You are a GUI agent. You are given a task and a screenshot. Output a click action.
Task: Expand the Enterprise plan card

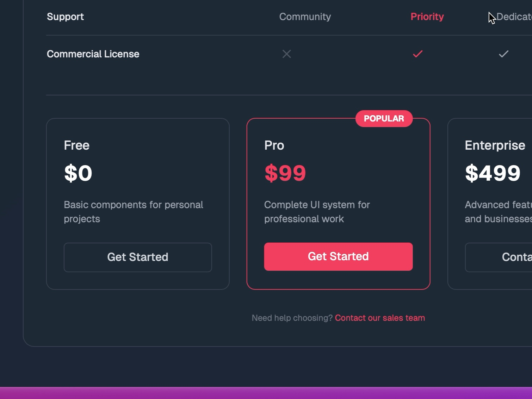(x=493, y=204)
